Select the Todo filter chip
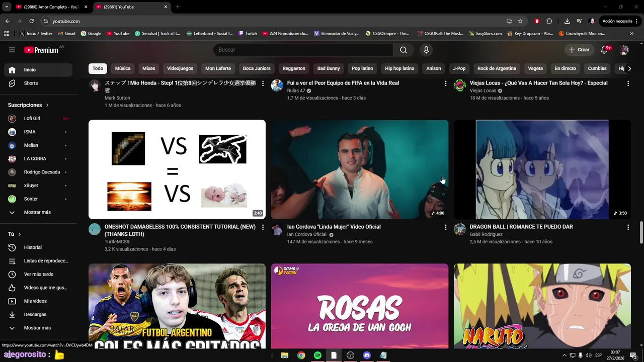Image resolution: width=644 pixels, height=362 pixels. 98,68
